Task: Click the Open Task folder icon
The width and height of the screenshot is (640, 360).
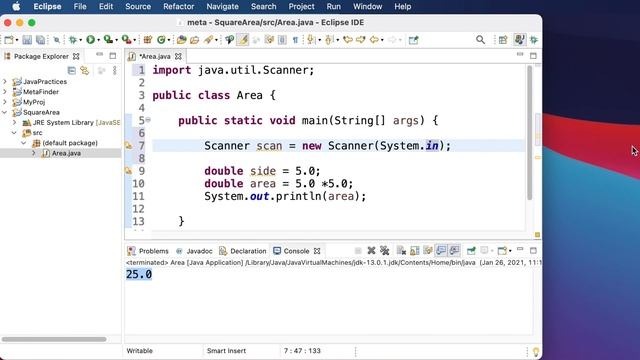Action: 195,40
